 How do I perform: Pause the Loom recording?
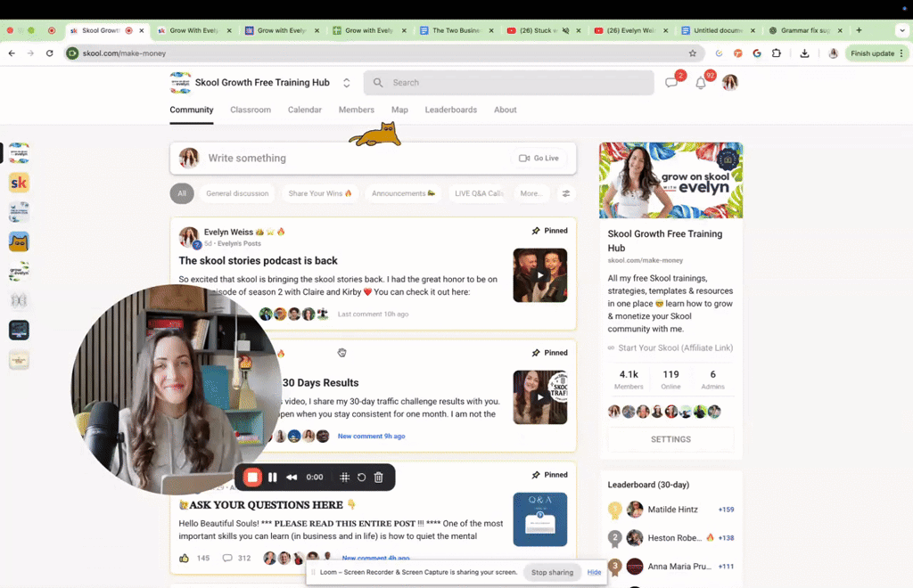point(273,477)
